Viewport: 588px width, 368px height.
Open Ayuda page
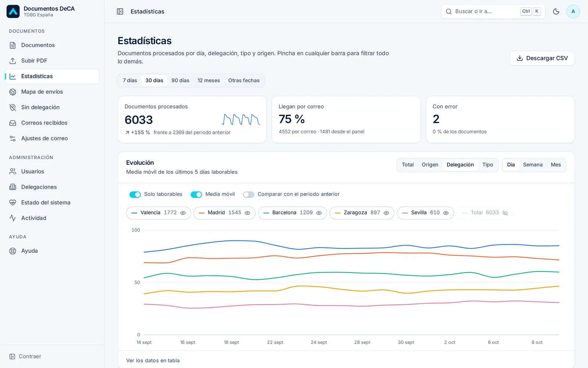(52, 251)
